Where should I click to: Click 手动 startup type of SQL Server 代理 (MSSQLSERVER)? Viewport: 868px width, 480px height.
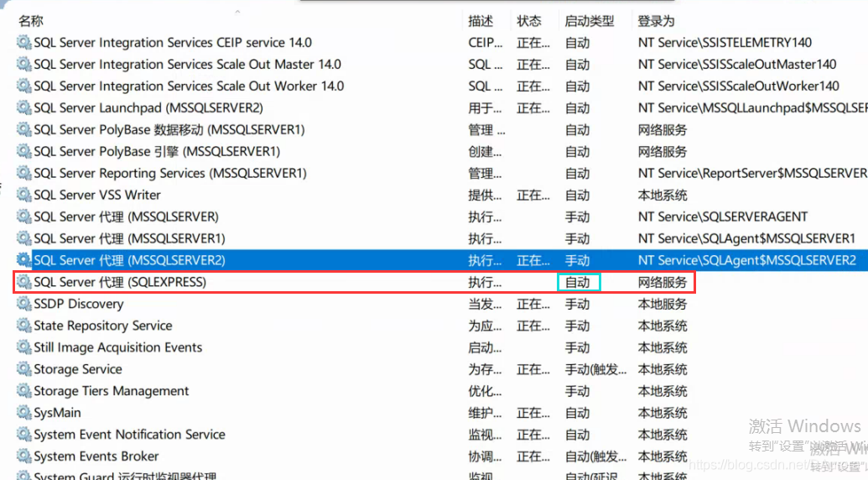coord(577,217)
